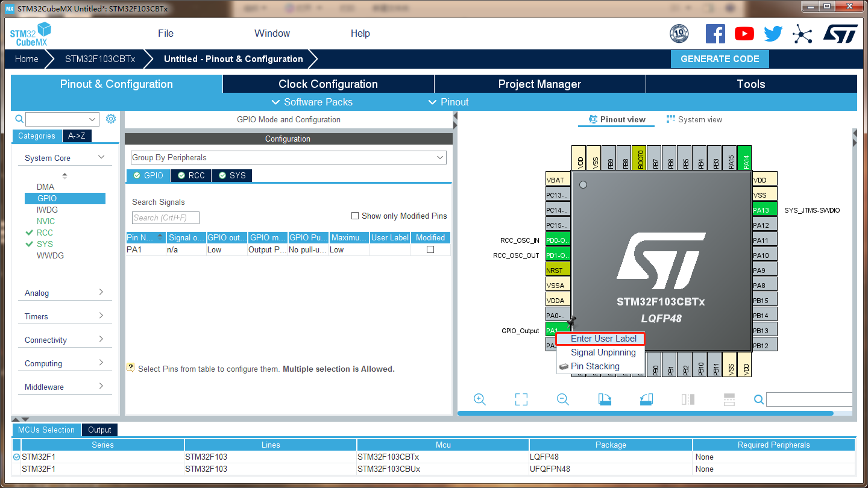Rotate the chip counter-clockwise
868x488 pixels.
646,399
